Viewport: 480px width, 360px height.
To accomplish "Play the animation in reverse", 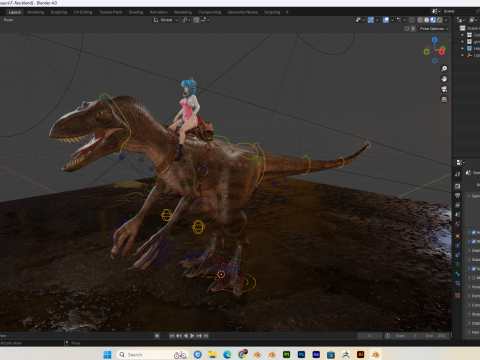I will tap(186, 336).
